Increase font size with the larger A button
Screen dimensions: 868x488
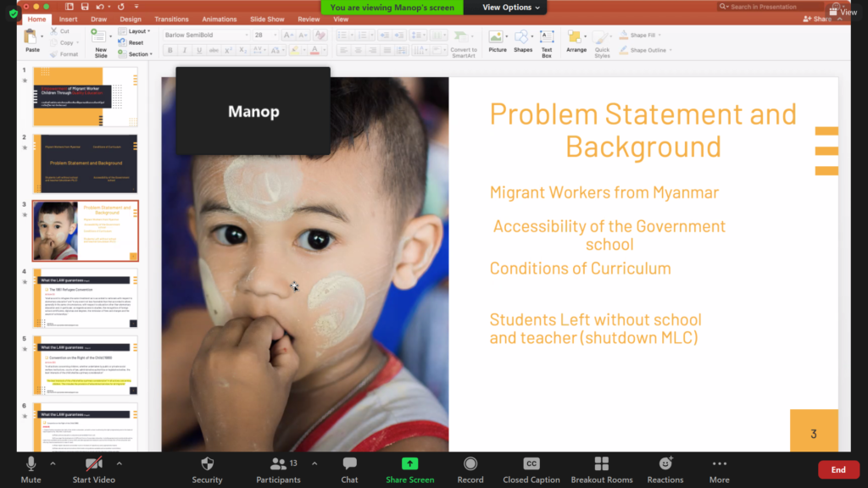point(288,35)
